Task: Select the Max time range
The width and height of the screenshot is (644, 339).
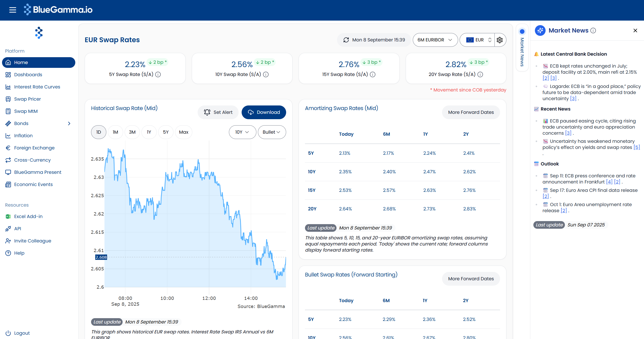Action: click(x=184, y=132)
